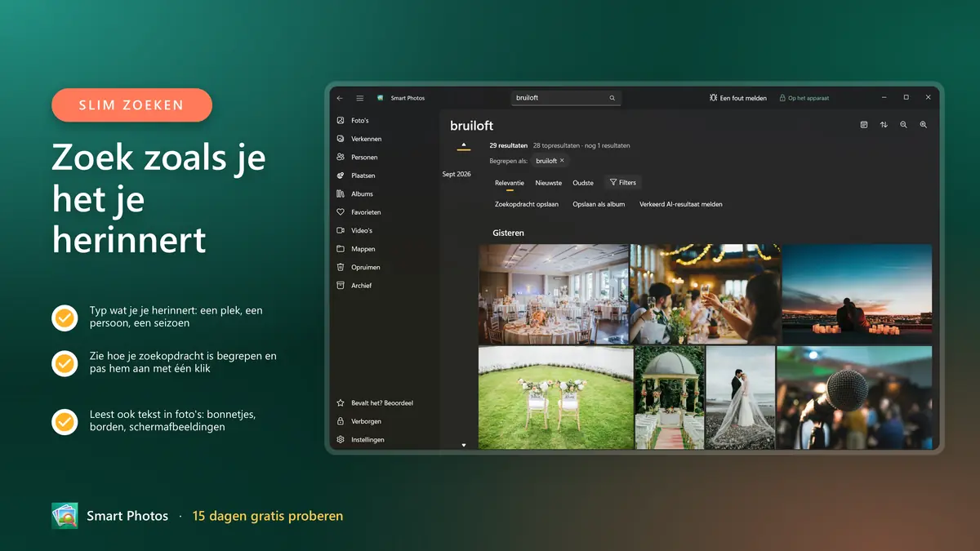Screen dimensions: 980x551
Task: Select the Oudste sort tab
Action: pos(583,183)
